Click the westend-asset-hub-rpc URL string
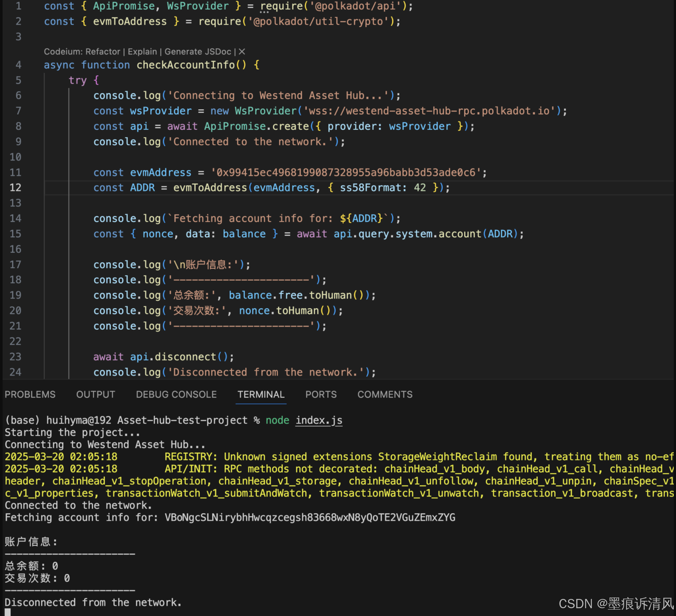The height and width of the screenshot is (616, 676). (x=429, y=111)
